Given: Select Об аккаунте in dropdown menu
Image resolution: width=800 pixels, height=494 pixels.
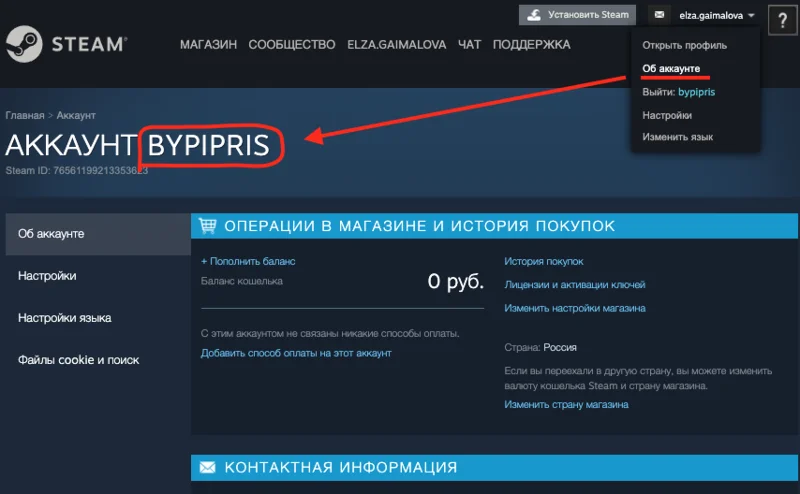Looking at the screenshot, I should coord(671,68).
